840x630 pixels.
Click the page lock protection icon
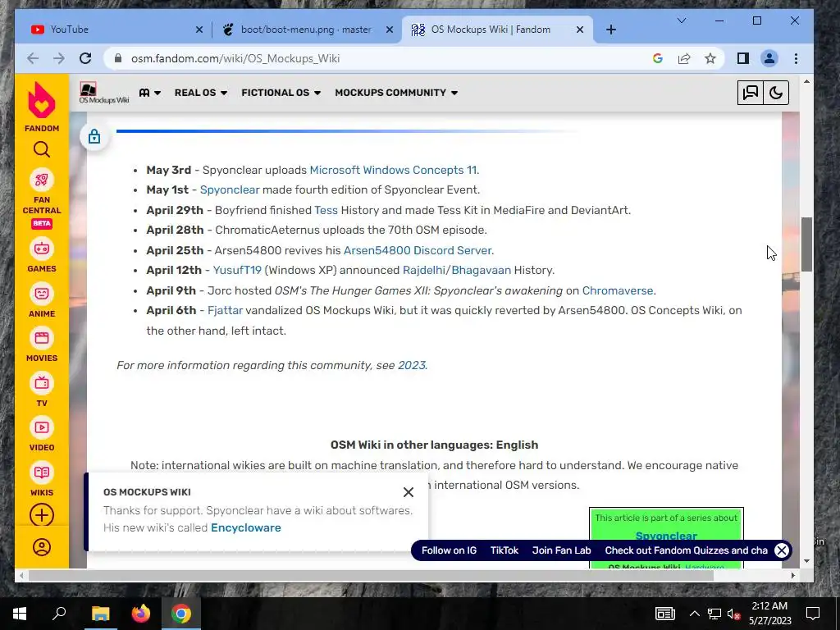pos(94,136)
